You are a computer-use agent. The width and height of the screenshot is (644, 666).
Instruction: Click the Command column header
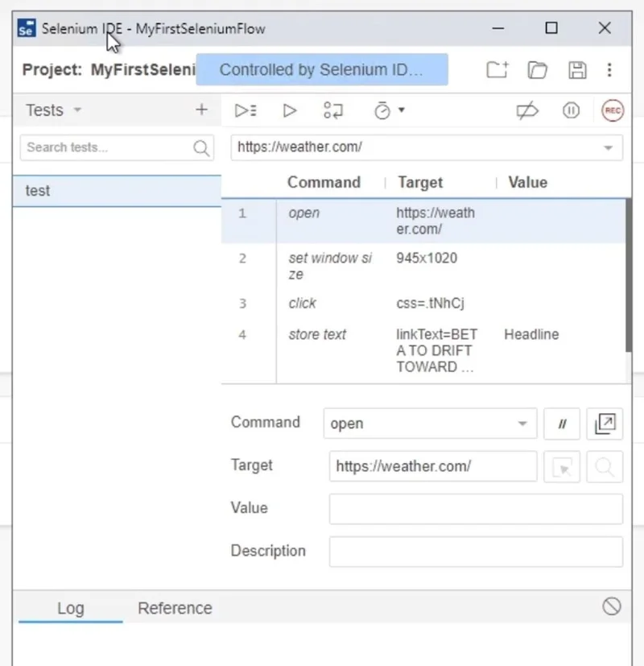pyautogui.click(x=324, y=182)
